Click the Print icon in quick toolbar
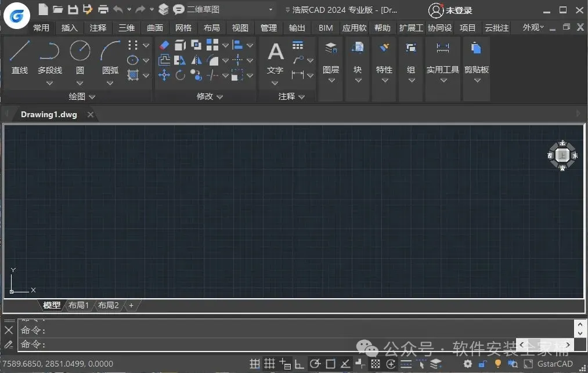The width and height of the screenshot is (588, 373). coord(103,9)
